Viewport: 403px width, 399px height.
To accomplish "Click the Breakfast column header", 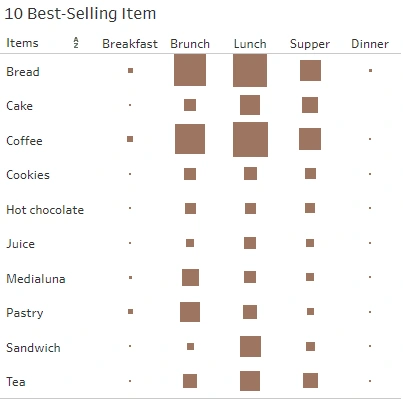I will coord(130,44).
